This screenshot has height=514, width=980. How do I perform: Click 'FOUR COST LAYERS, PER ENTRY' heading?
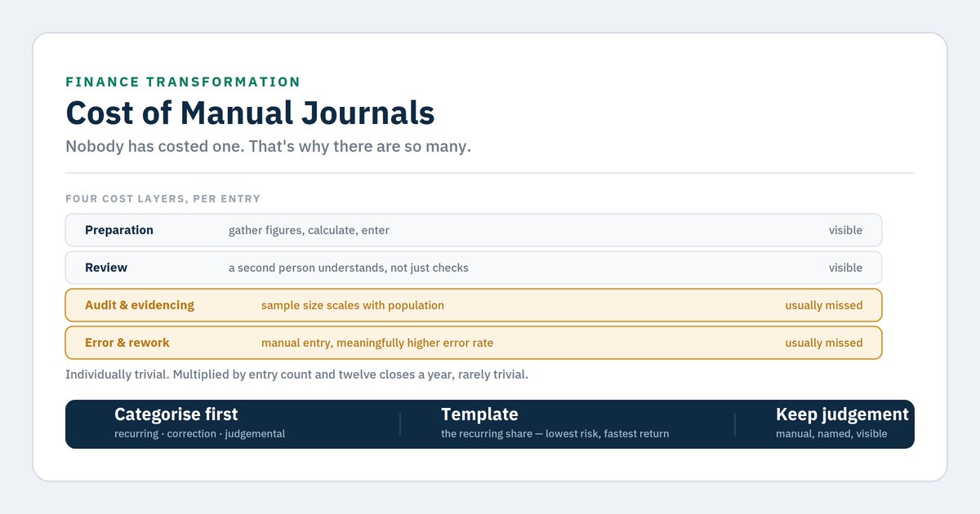163,199
